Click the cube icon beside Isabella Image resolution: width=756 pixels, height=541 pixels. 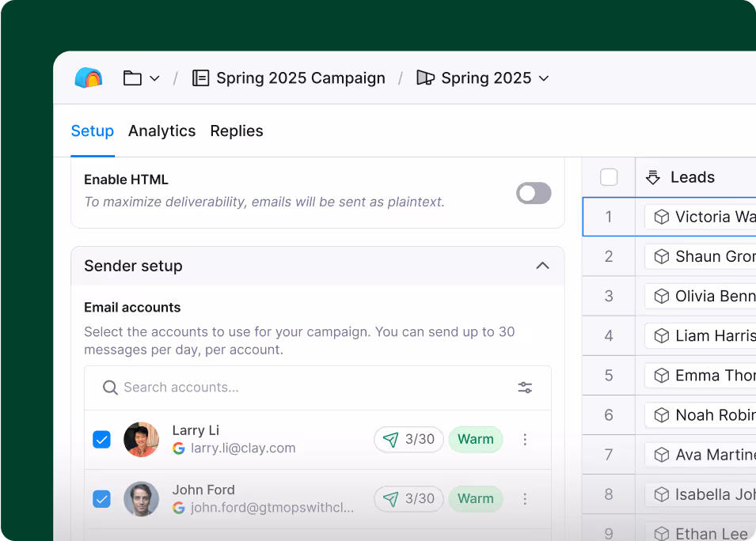[662, 494]
